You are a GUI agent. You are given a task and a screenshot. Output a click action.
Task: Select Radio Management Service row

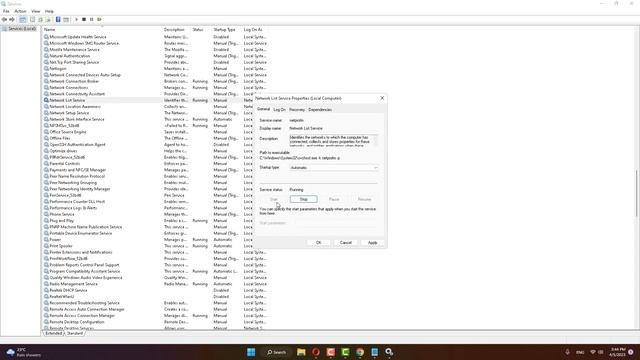[155, 284]
